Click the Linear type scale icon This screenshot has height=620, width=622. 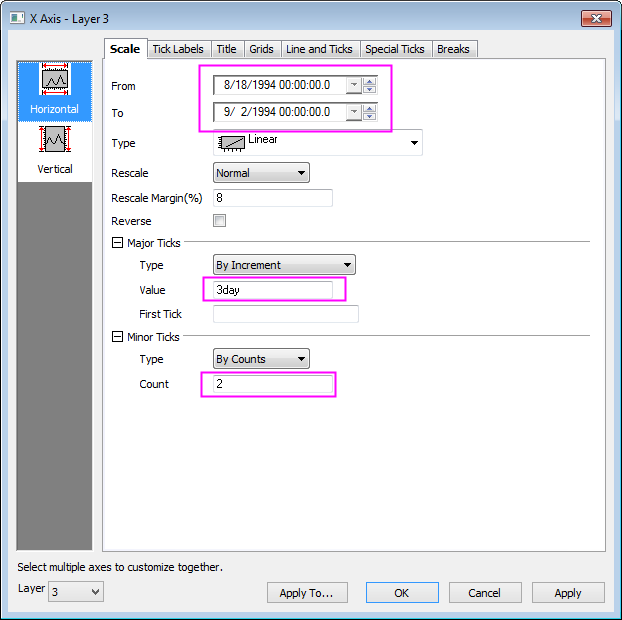tap(231, 144)
